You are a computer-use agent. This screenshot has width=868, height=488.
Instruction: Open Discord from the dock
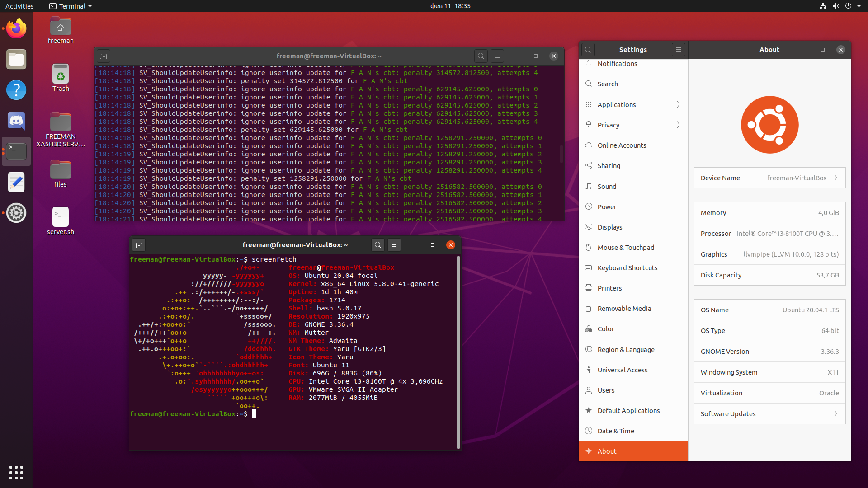[x=16, y=121]
